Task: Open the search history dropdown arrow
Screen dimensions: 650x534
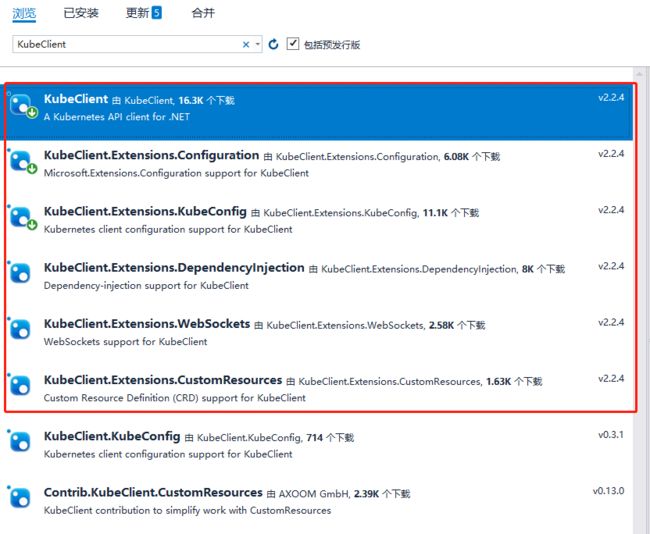Action: [x=257, y=44]
